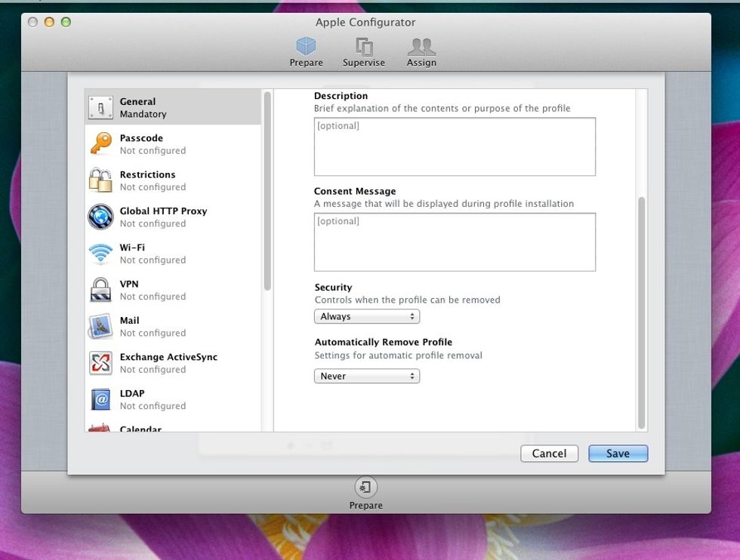Click 'Controls when the profile can be removed'

[x=407, y=300]
